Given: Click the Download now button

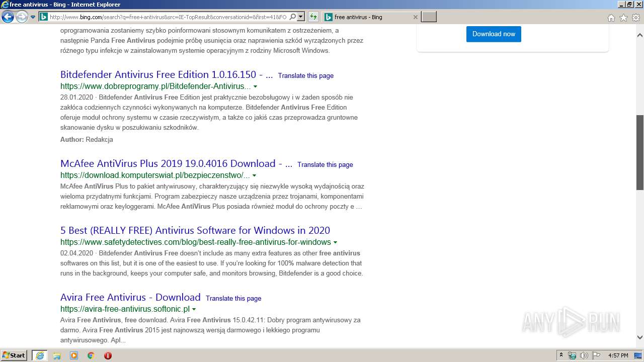Looking at the screenshot, I should coord(494,34).
